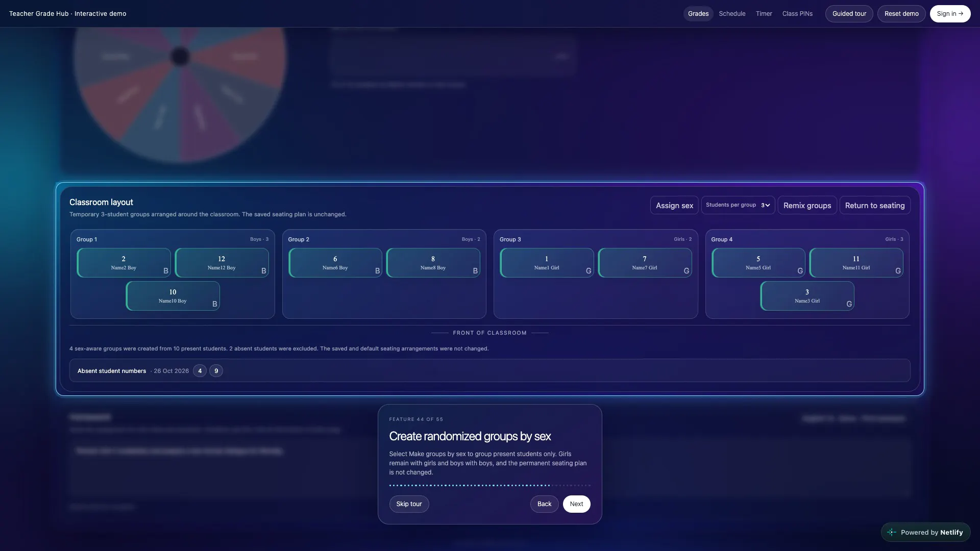Image resolution: width=980 pixels, height=551 pixels.
Task: Select student card 2 Name2 Boy
Action: click(x=124, y=263)
